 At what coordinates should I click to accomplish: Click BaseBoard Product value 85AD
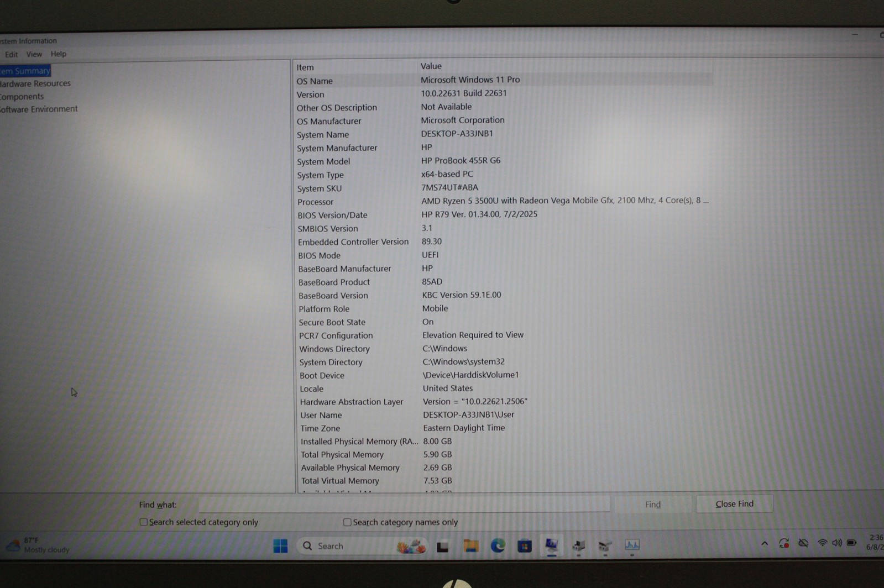pos(432,281)
